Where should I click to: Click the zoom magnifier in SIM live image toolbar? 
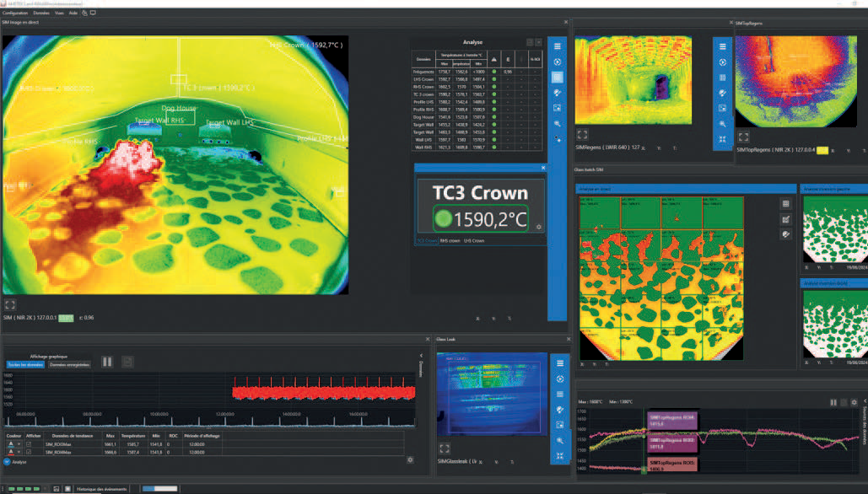point(558,124)
